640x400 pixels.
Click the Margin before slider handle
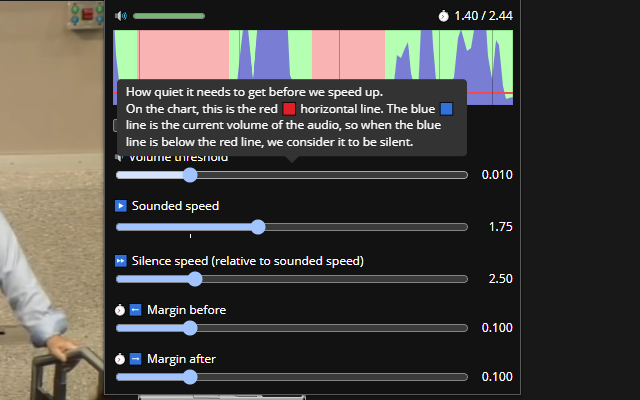190,328
